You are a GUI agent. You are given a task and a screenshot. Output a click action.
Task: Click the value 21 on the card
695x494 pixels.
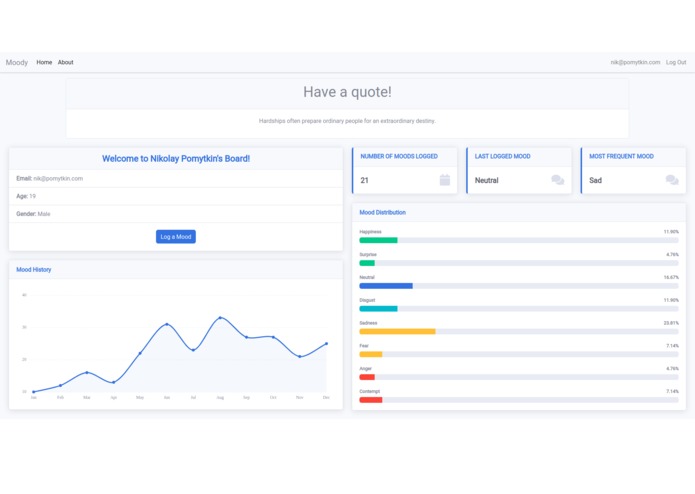[x=364, y=180]
